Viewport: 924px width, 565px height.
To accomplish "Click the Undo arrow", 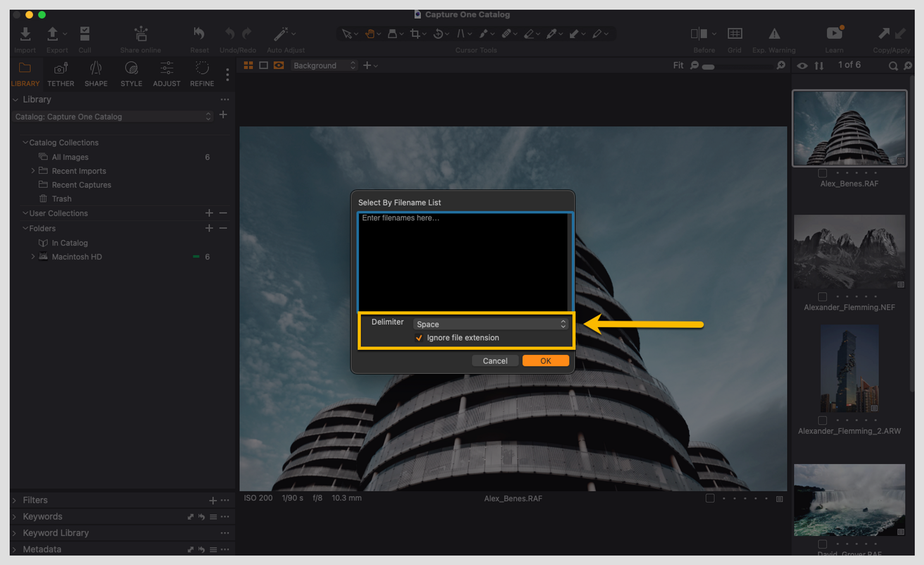I will (230, 34).
